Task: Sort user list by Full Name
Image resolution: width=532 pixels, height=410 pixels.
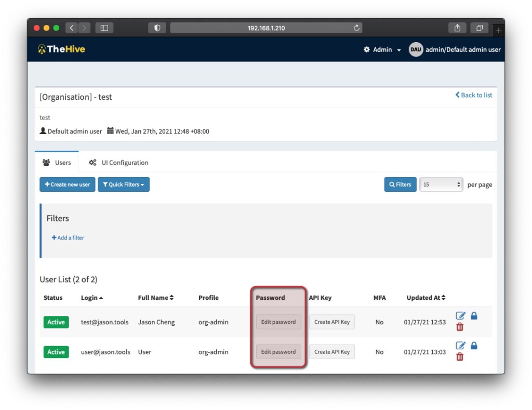Action: [156, 298]
